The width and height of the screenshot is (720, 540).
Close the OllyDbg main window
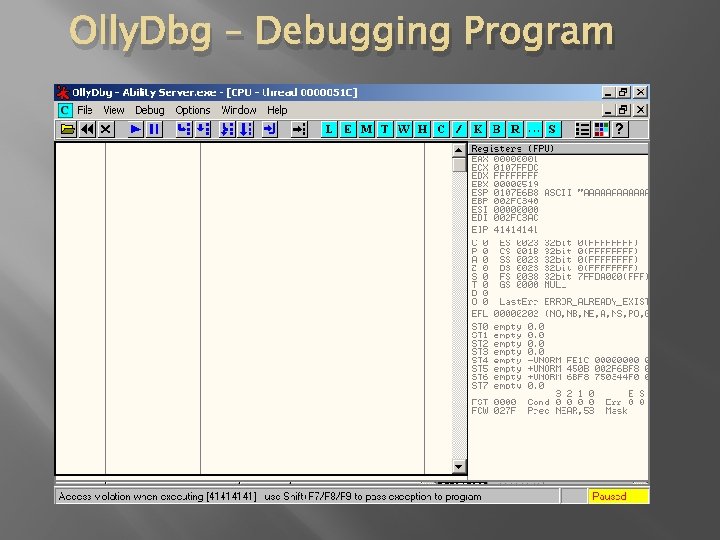pos(641,92)
